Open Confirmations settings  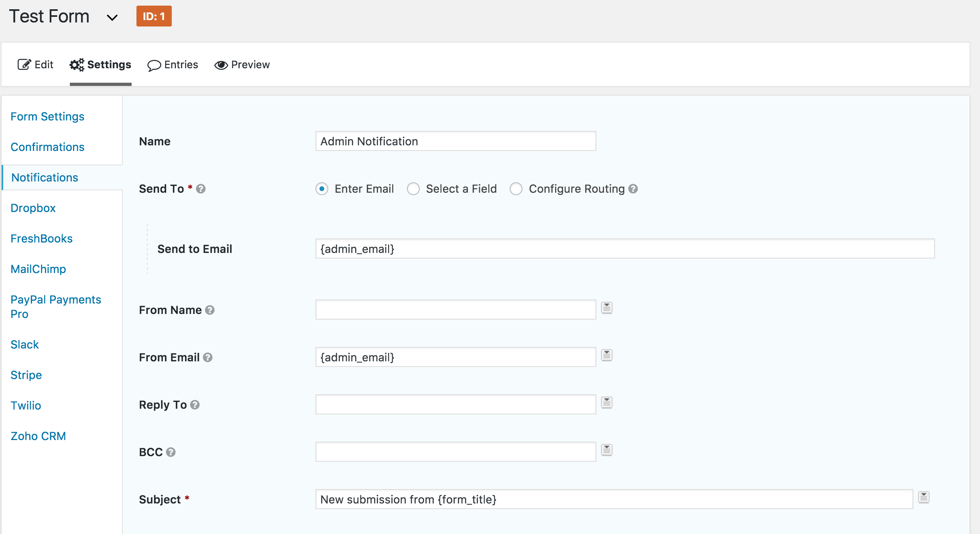[x=47, y=147]
